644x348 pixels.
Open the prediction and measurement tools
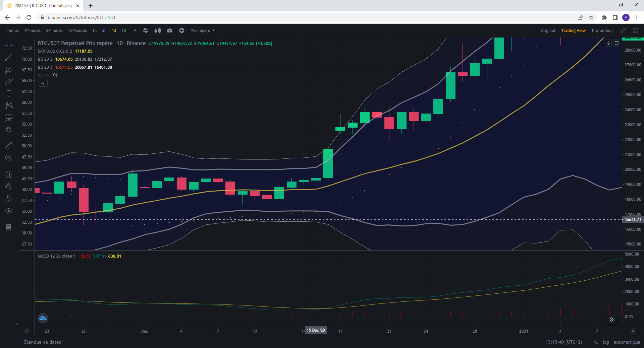tap(9, 118)
